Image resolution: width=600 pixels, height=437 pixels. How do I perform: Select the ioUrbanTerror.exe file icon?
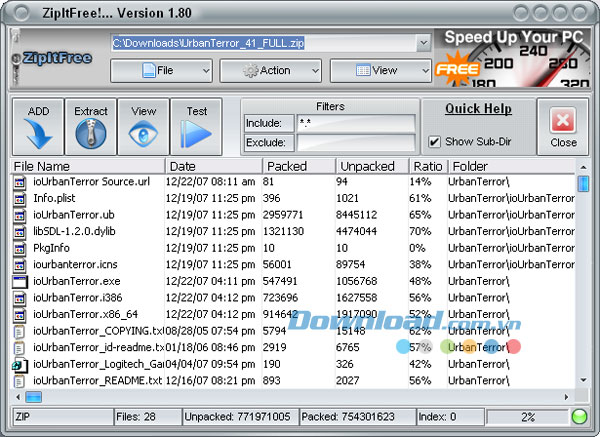[20, 282]
